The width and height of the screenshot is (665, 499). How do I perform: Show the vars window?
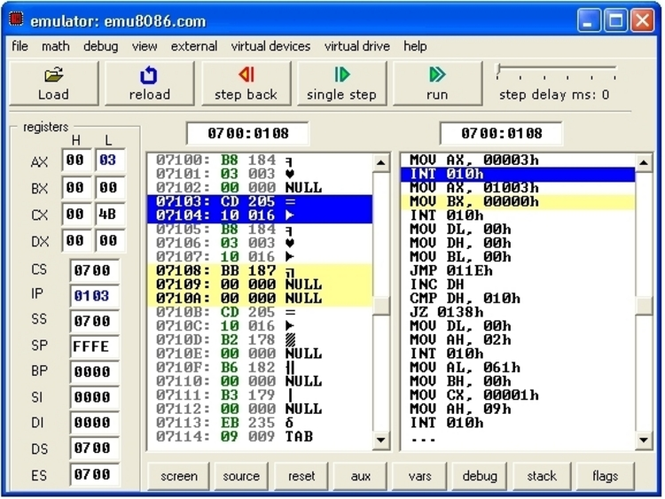click(420, 476)
